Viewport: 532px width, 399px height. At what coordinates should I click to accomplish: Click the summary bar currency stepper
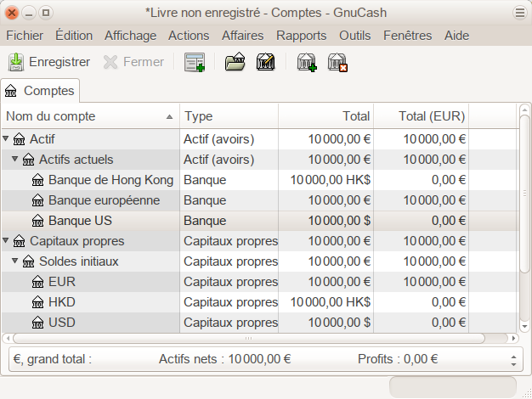(x=513, y=361)
